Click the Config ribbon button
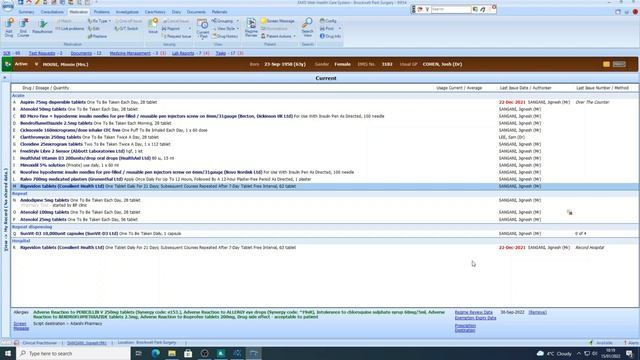 (x=328, y=21)
